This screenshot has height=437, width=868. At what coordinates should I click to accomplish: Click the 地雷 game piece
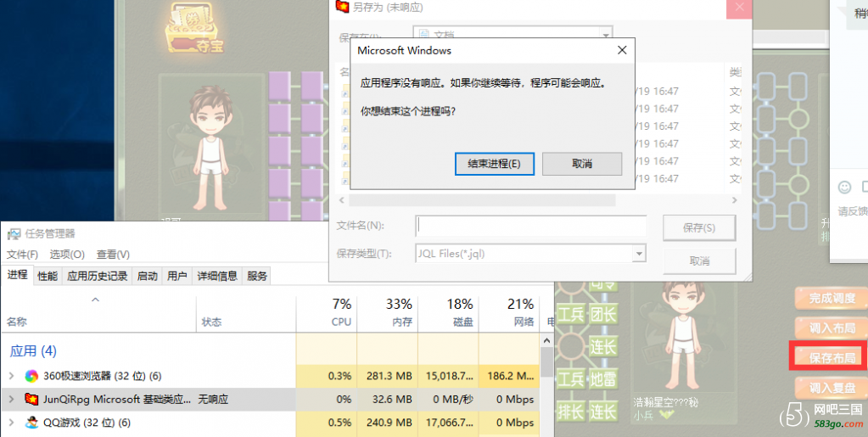pyautogui.click(x=603, y=378)
